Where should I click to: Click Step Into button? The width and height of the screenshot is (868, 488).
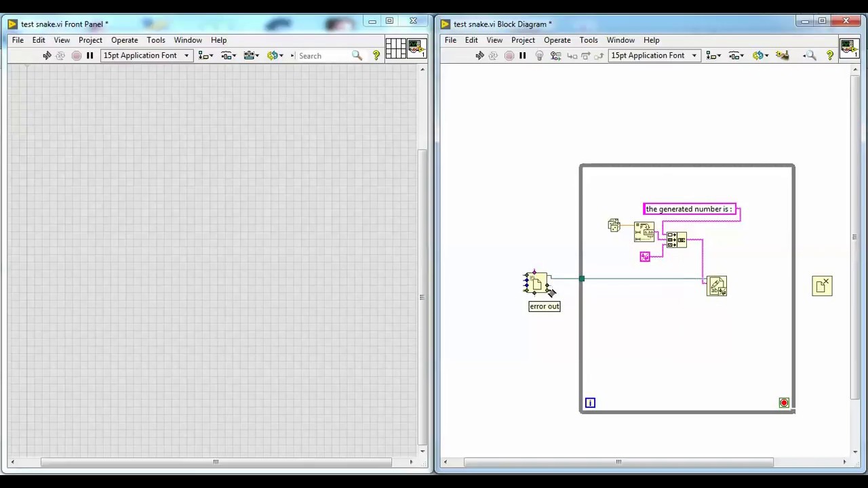572,56
